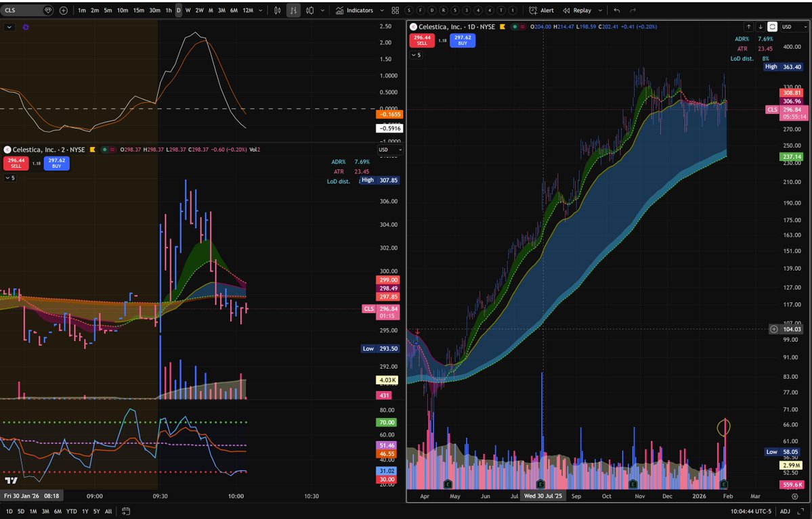Click the purple indicator icon in the oscillator pane
Viewport: 812px width, 519px height.
pos(26,27)
